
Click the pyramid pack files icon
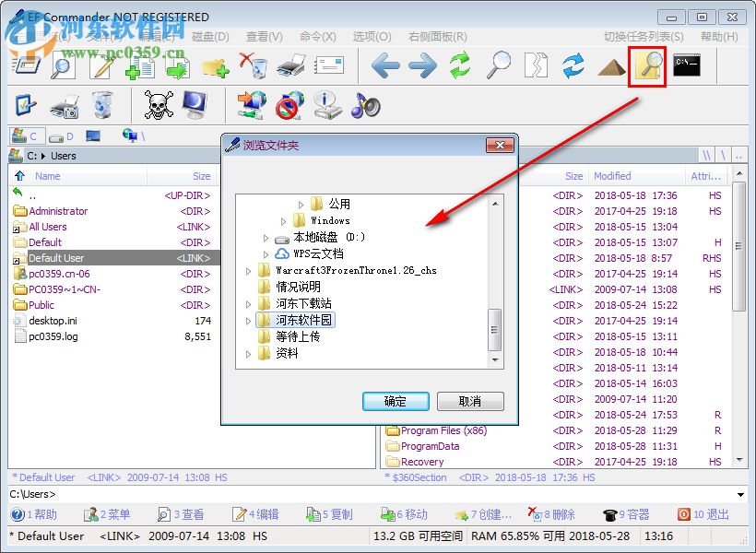[609, 66]
